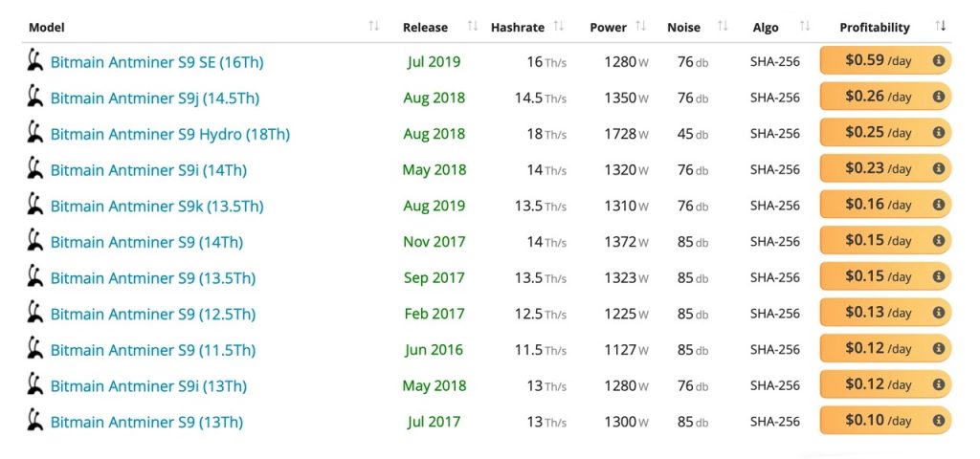Click the Profitability column header label
980x459 pixels.
(875, 28)
